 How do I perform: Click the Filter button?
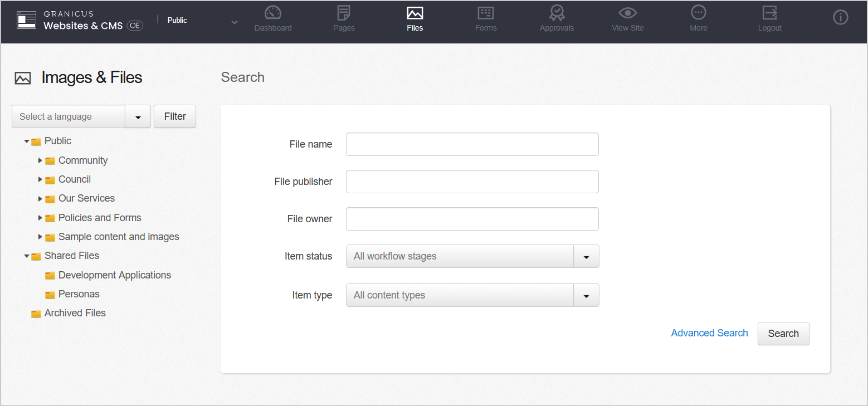tap(175, 116)
